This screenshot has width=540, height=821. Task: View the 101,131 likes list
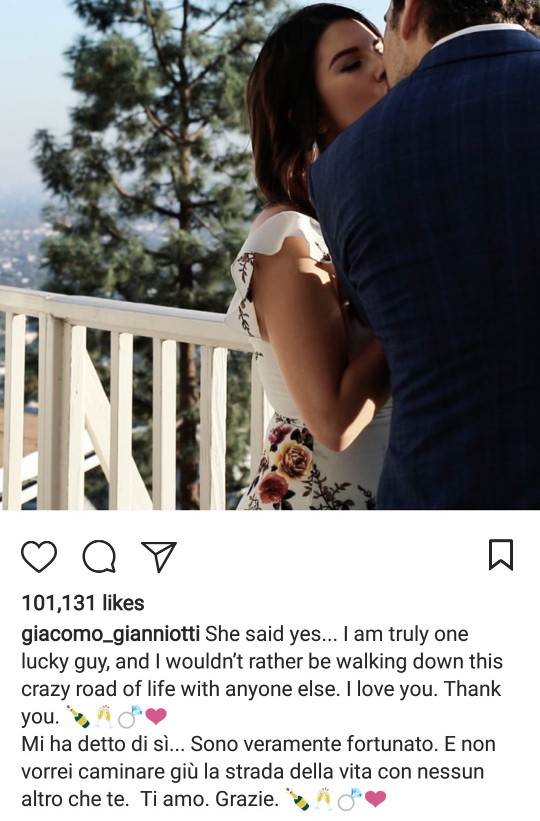(83, 603)
